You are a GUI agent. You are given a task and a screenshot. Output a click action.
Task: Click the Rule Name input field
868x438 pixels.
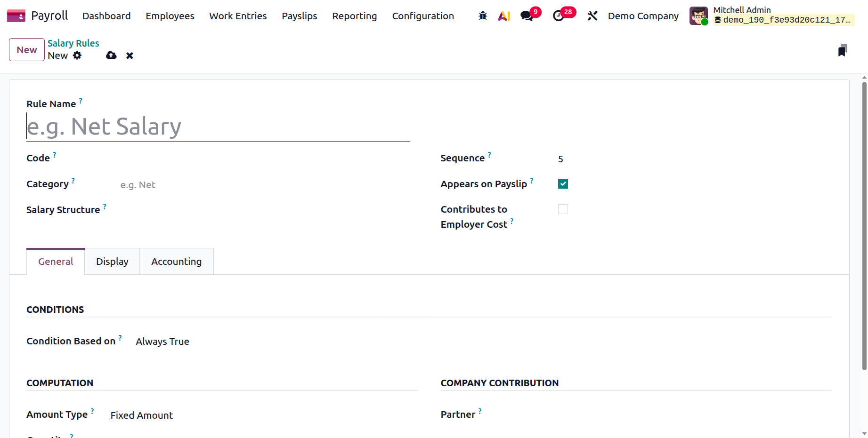click(x=218, y=127)
